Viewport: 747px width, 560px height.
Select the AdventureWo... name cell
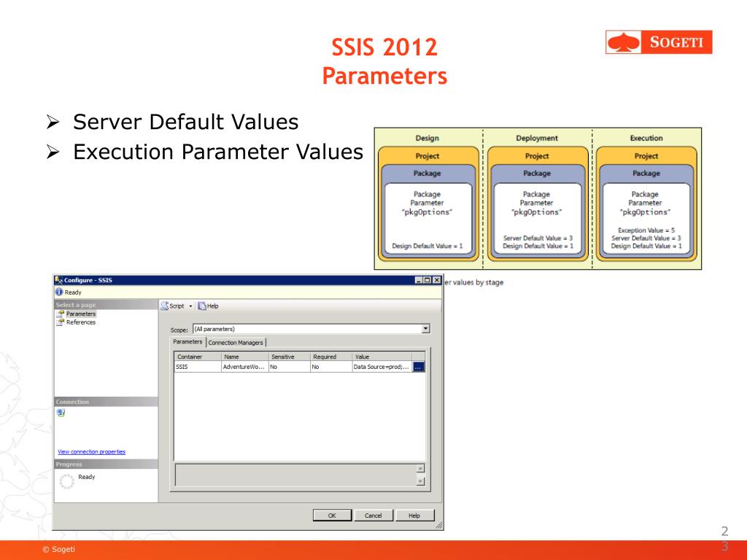pyautogui.click(x=245, y=367)
